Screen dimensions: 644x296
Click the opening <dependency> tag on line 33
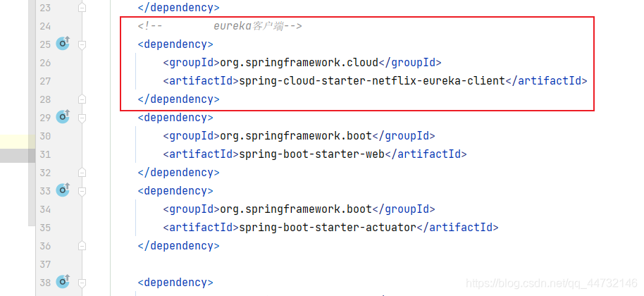(175, 191)
